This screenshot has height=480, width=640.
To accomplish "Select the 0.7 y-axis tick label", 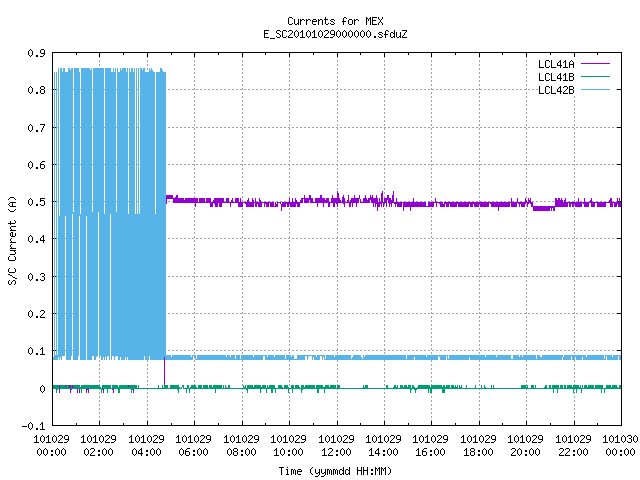I will click(x=36, y=128).
